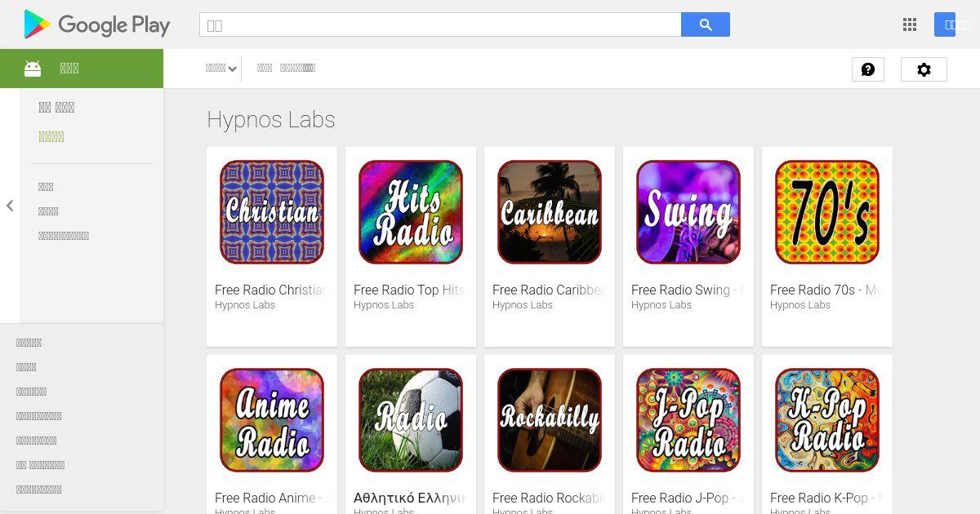
Task: Open the 70's radio app icon
Action: point(827,212)
